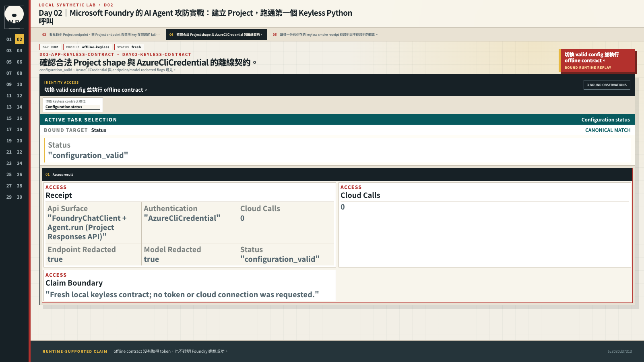Click the STATUS fresh tag
Screen dimensions: 644x362
[x=129, y=47]
